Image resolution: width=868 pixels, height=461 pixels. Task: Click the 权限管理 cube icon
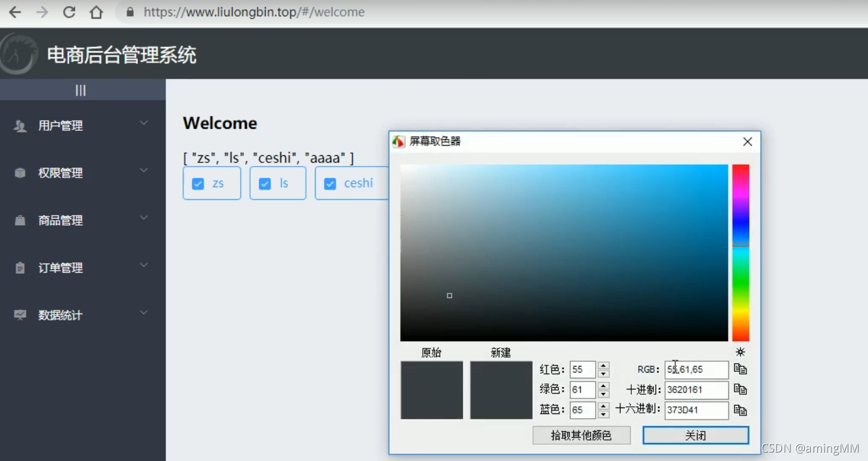[x=20, y=173]
